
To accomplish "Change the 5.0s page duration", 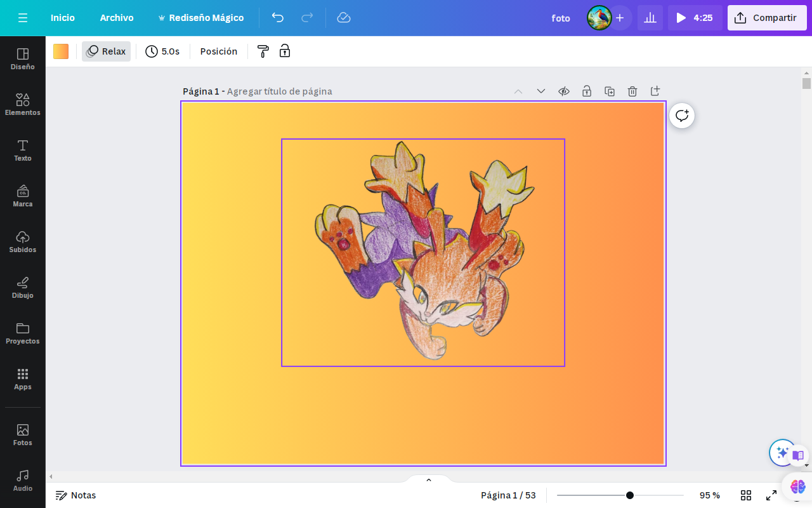I will pos(162,51).
